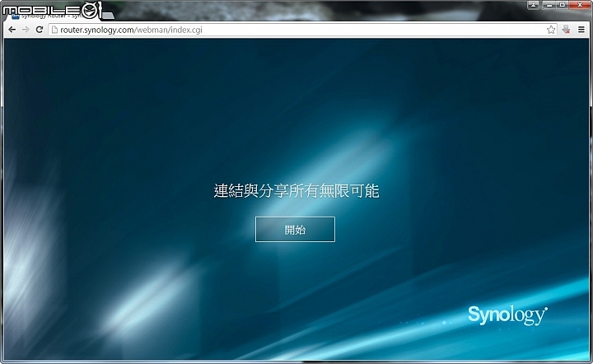Image resolution: width=593 pixels, height=364 pixels.
Task: Go back with the browser back arrow
Action: pyautogui.click(x=12, y=30)
